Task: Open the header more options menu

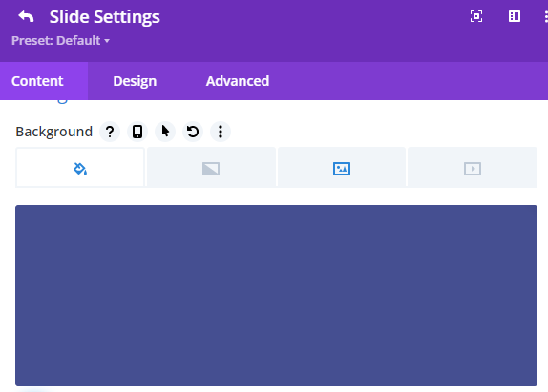Action: tap(545, 16)
